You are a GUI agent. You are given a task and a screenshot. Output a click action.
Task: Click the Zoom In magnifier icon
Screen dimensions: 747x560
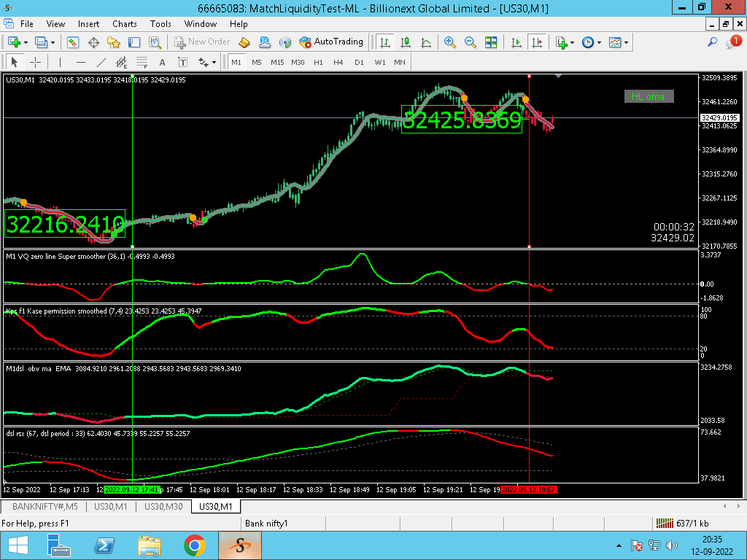point(449,42)
